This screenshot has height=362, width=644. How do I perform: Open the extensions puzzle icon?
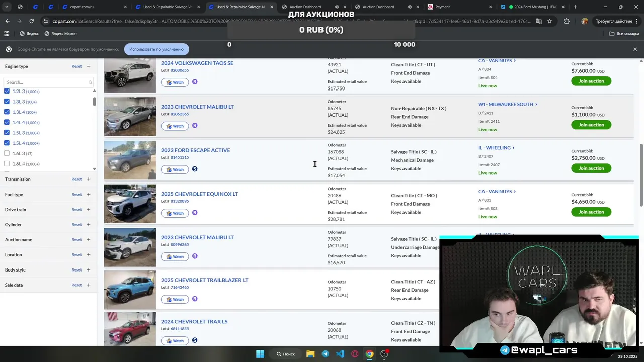pyautogui.click(x=567, y=21)
